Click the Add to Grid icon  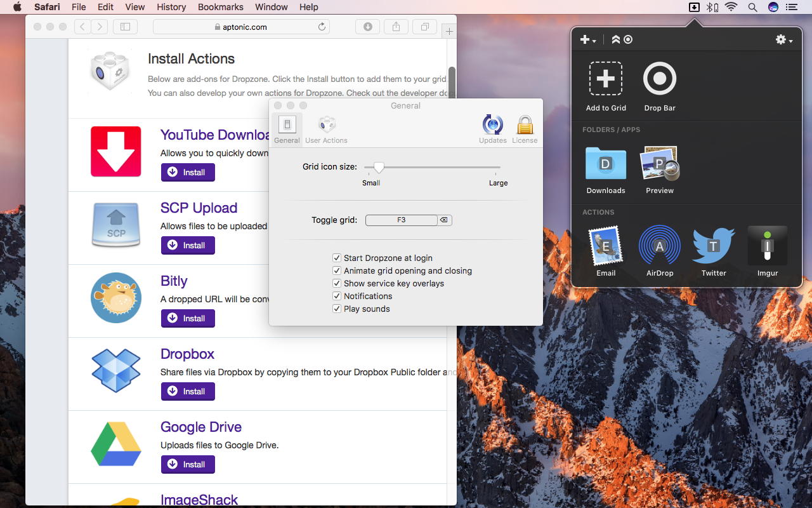pyautogui.click(x=606, y=78)
